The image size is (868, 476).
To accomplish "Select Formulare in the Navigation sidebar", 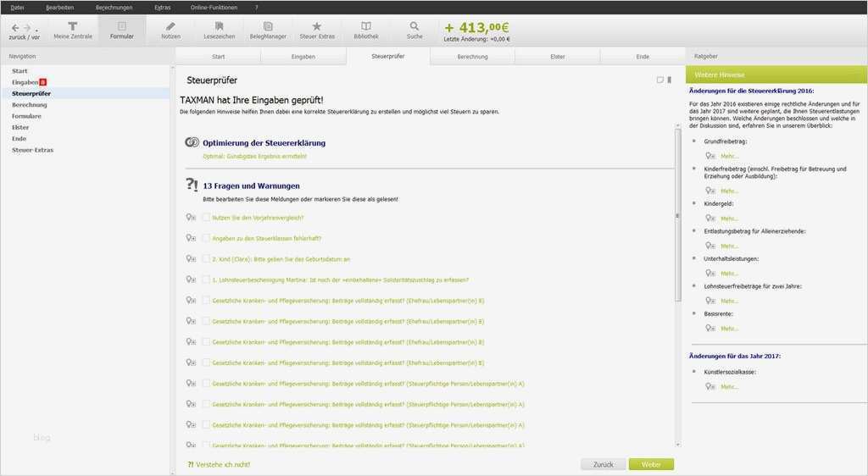I will [x=26, y=116].
